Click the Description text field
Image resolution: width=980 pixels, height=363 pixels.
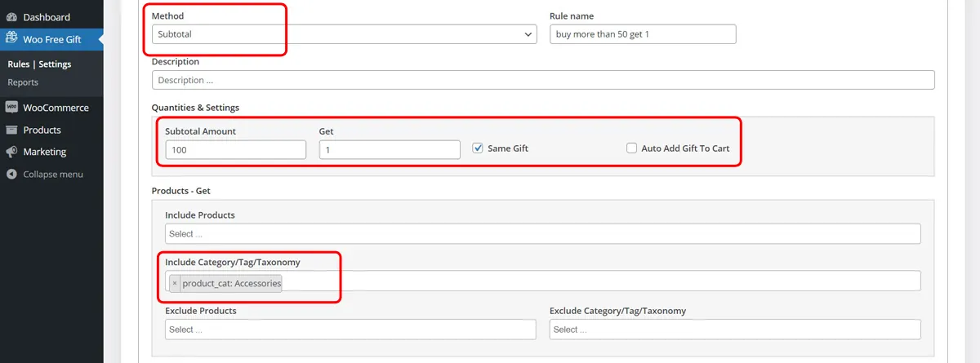click(543, 80)
